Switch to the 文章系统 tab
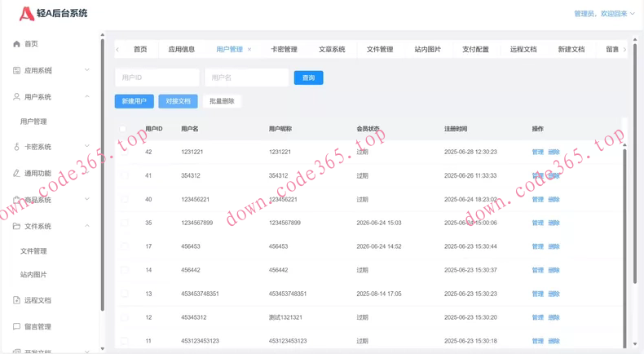This screenshot has width=644, height=354. (332, 49)
